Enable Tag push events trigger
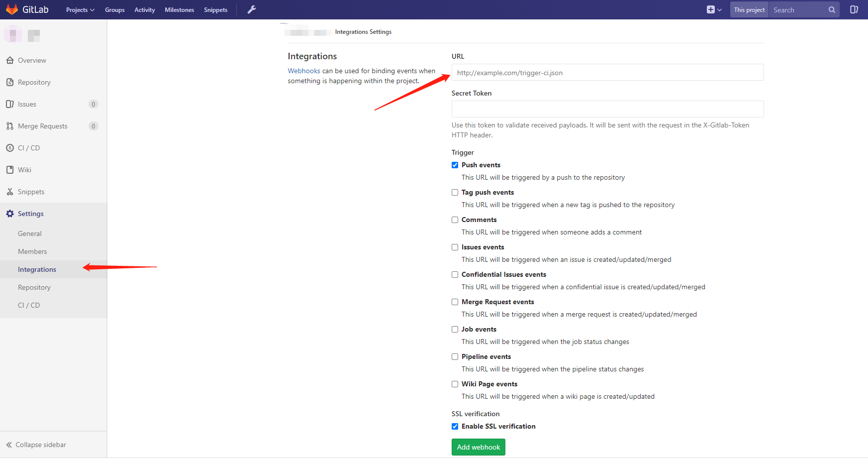This screenshot has height=459, width=868. coord(455,193)
